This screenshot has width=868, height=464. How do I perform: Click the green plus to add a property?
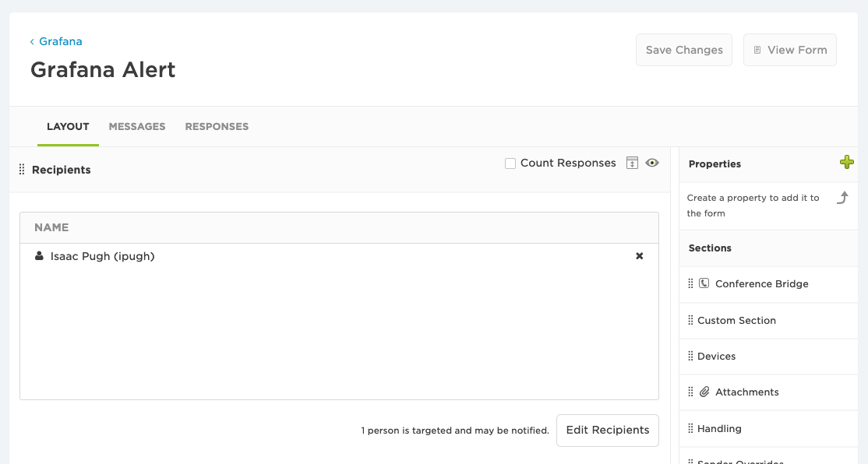(846, 162)
